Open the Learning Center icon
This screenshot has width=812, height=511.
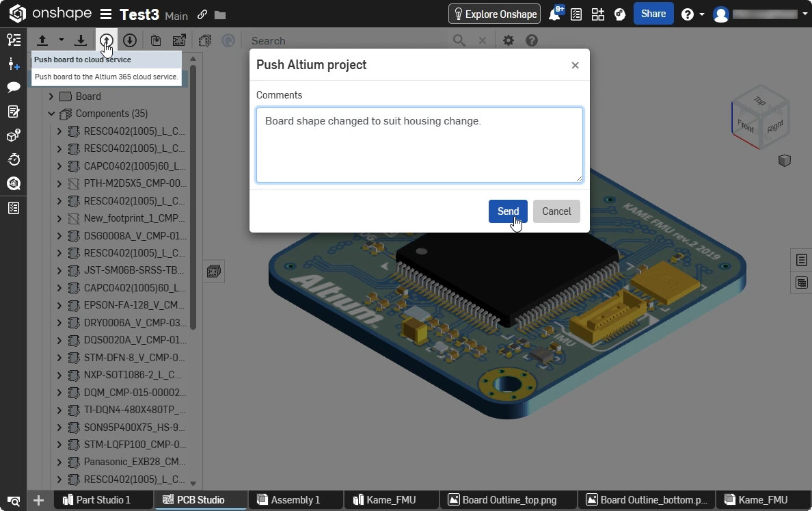pos(620,14)
